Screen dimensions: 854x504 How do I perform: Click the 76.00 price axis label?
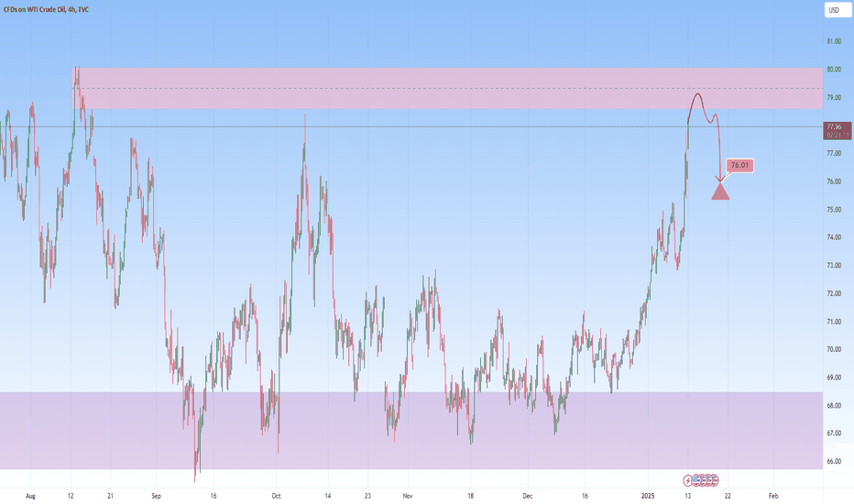(834, 181)
